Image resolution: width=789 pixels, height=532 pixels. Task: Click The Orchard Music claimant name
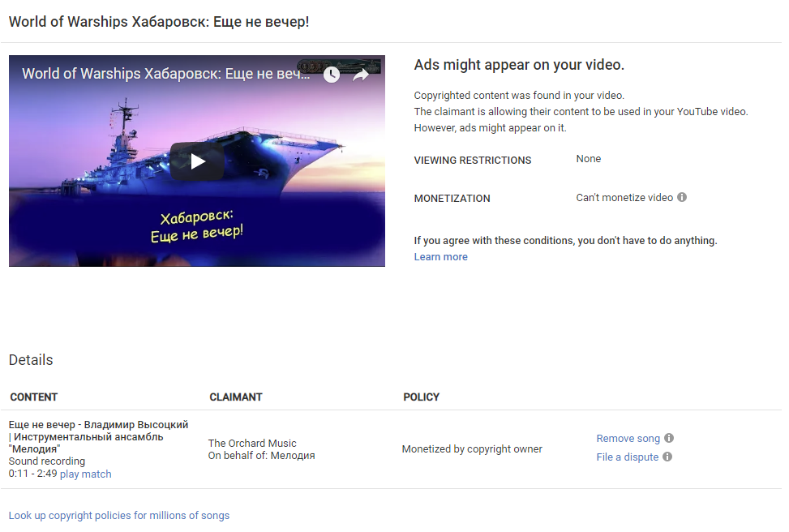252,444
